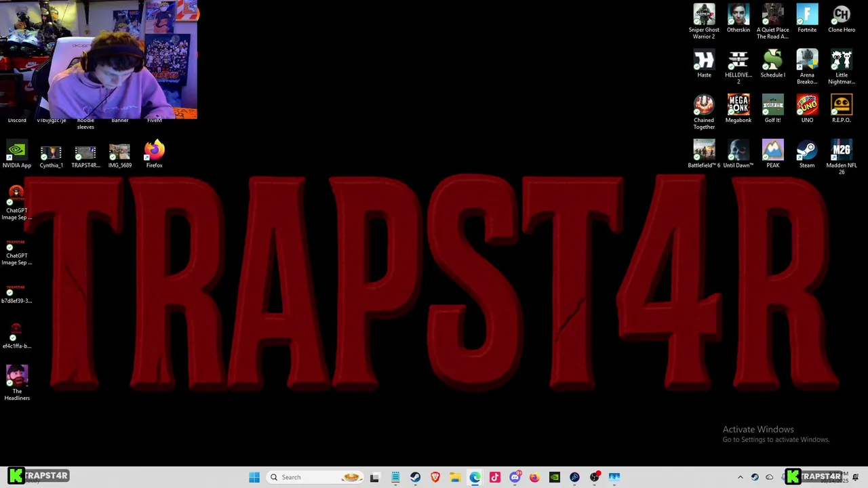Open the Windows Start menu
The width and height of the screenshot is (868, 488).
click(254, 477)
